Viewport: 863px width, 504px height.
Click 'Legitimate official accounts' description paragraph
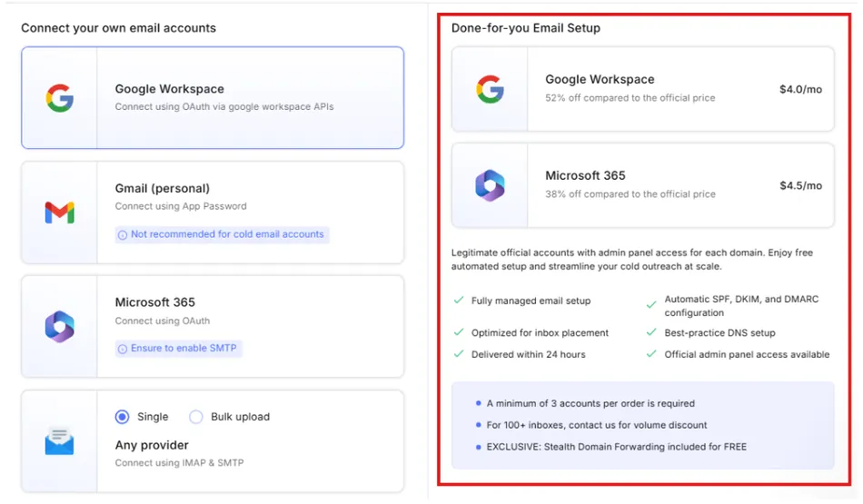click(x=632, y=259)
